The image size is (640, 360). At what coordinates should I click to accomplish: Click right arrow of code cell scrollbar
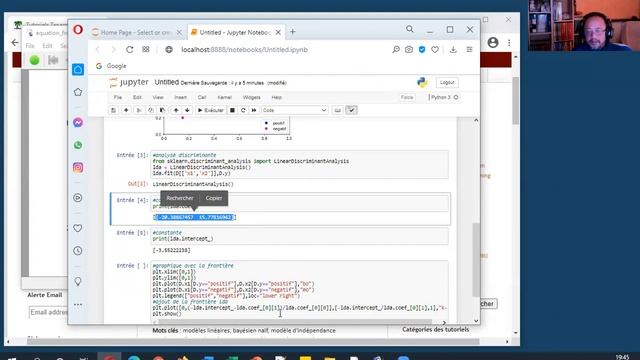[444, 322]
